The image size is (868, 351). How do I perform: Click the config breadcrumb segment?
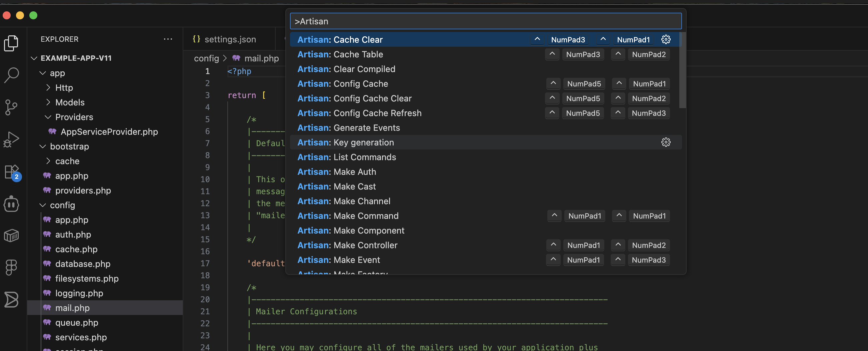206,58
